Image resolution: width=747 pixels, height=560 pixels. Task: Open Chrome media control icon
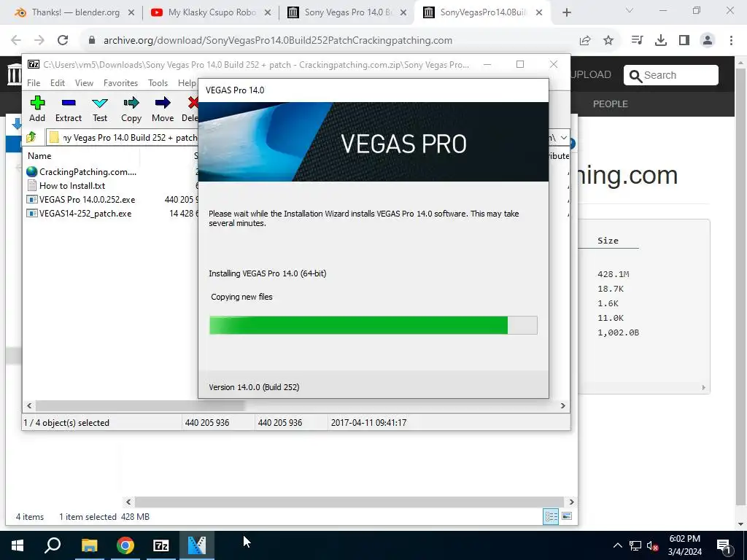(637, 41)
